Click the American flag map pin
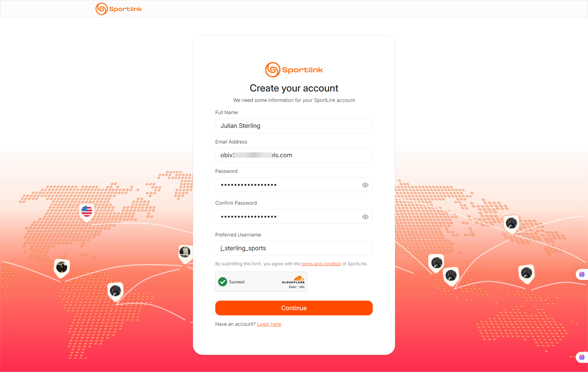 pos(87,211)
